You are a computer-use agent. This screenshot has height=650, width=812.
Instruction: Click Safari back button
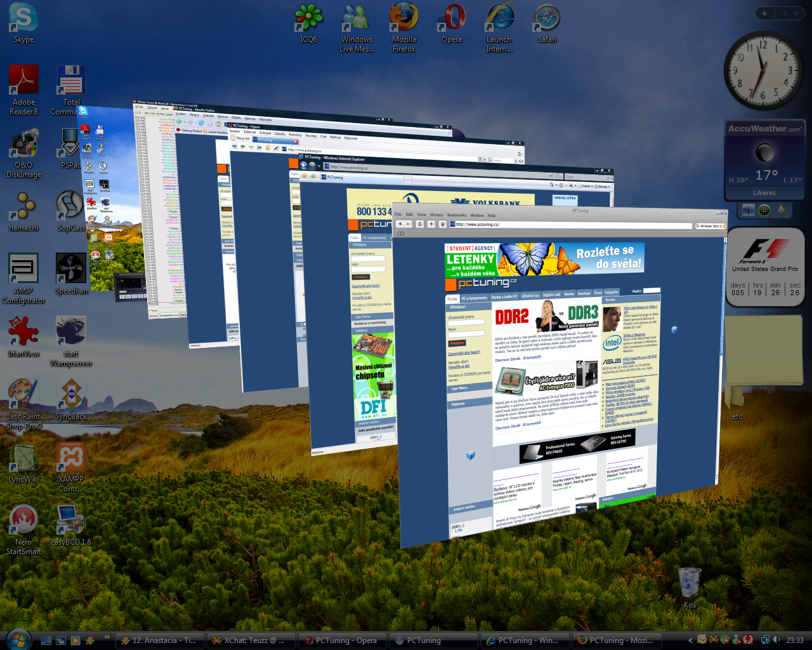pyautogui.click(x=399, y=224)
